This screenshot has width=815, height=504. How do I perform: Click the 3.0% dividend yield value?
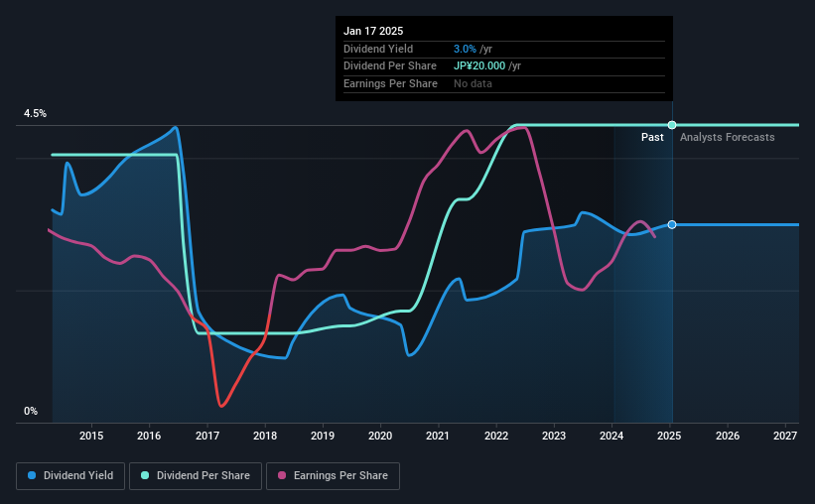click(x=465, y=49)
